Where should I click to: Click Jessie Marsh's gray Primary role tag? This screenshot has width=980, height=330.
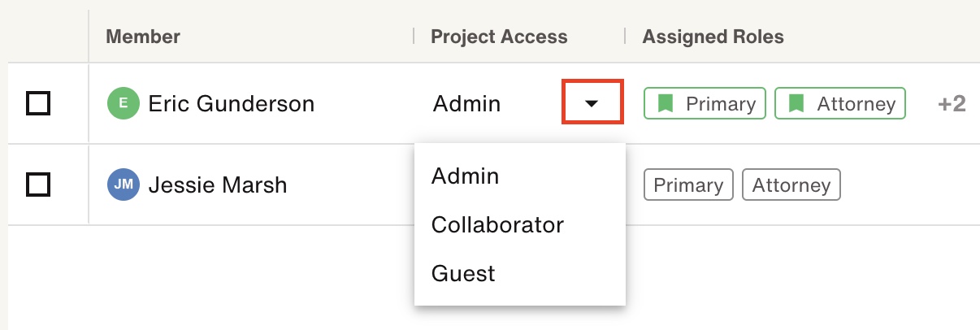[x=689, y=185]
